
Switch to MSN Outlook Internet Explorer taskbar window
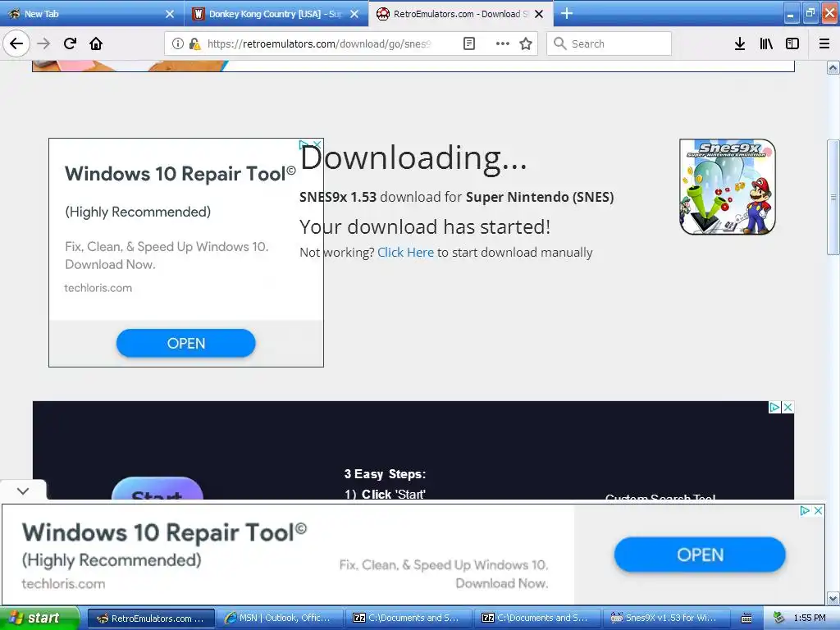point(280,619)
